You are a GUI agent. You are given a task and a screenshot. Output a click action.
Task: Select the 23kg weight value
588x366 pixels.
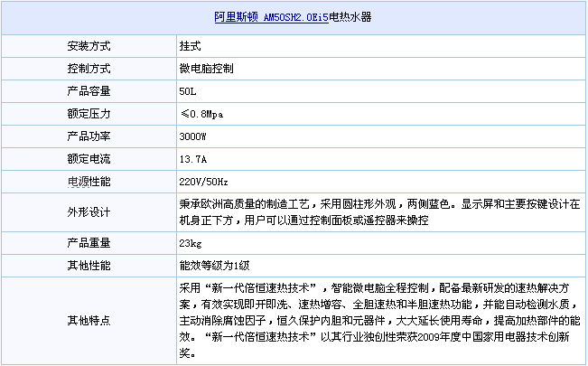point(190,243)
